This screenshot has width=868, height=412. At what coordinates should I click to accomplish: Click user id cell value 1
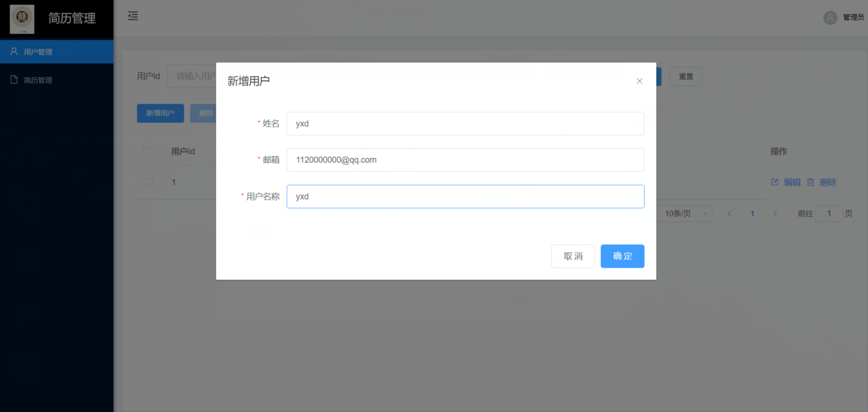point(174,182)
